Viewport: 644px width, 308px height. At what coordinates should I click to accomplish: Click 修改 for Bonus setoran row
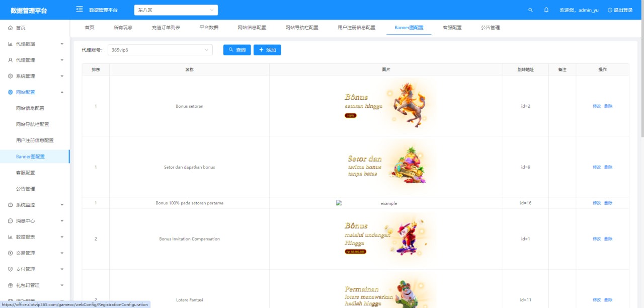(597, 106)
